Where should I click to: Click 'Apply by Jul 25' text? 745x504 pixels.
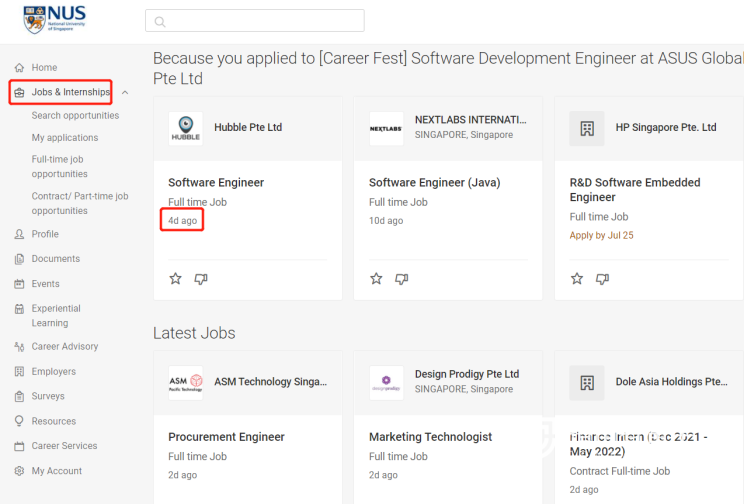click(x=602, y=235)
